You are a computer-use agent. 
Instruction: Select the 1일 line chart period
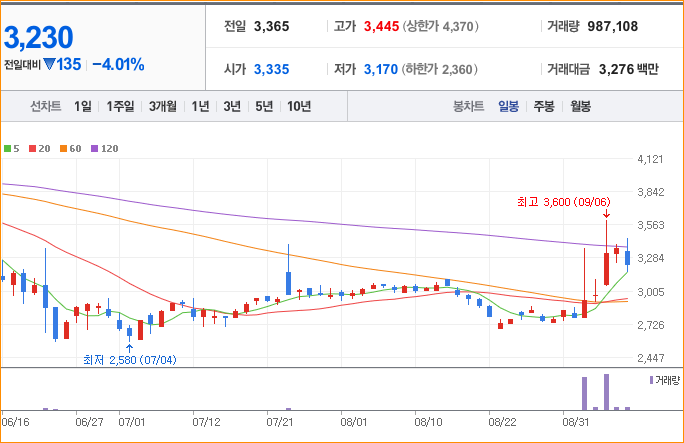click(x=83, y=106)
